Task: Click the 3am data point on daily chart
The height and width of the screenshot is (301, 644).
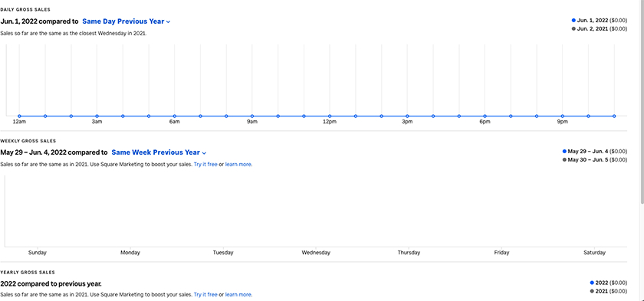Action: pos(97,116)
